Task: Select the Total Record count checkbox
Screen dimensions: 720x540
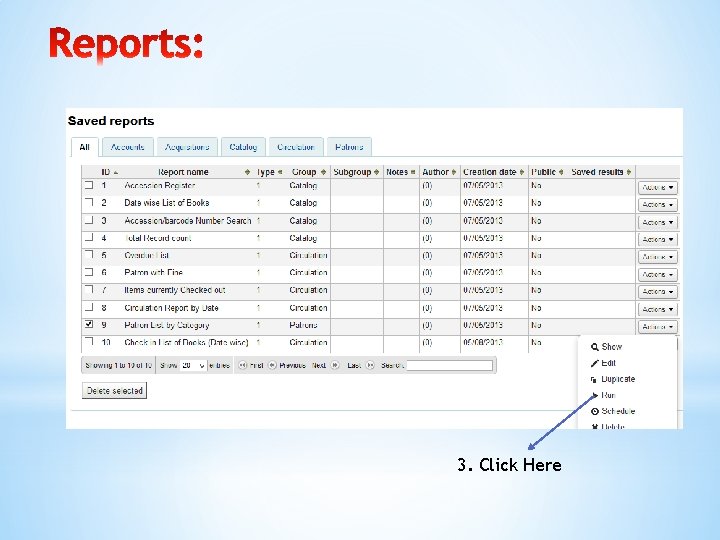Action: coord(89,237)
